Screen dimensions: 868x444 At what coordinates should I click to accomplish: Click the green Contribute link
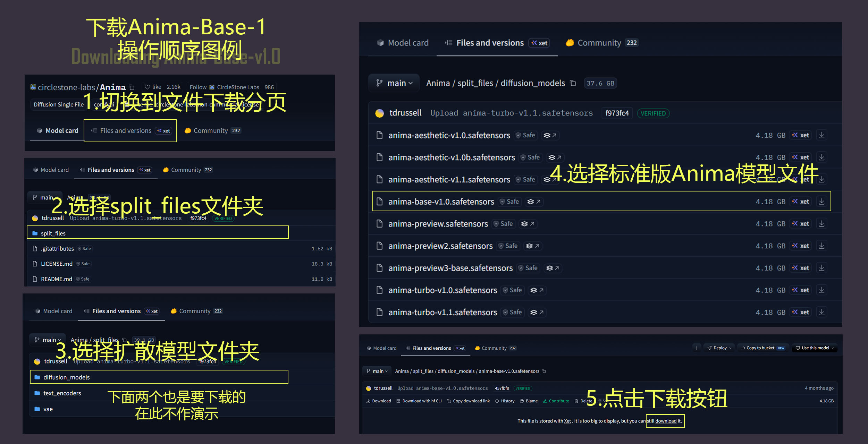click(x=556, y=401)
